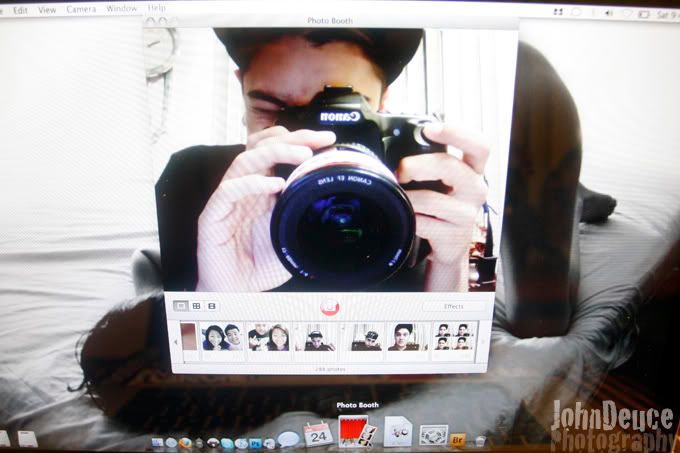This screenshot has width=680, height=453.
Task: Click the battery icon in the menu bar
Action: pyautogui.click(x=644, y=14)
